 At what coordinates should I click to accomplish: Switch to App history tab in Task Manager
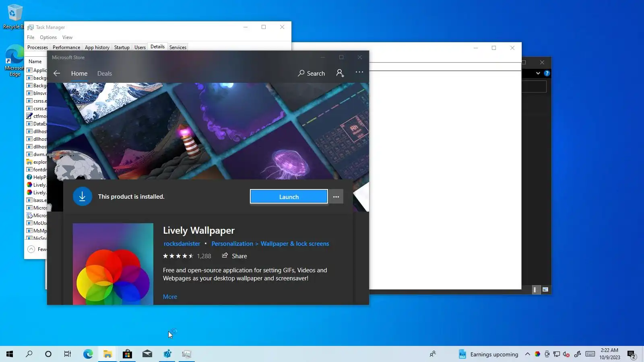(97, 47)
